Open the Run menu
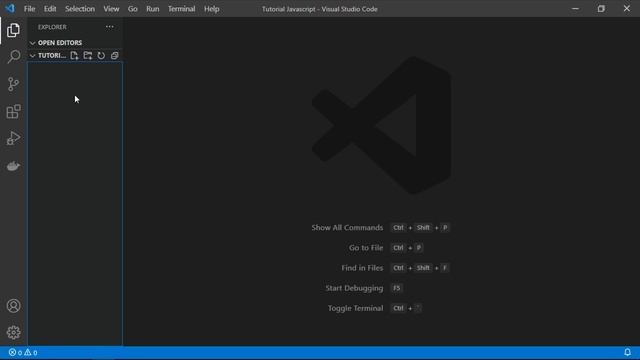Image resolution: width=640 pixels, height=360 pixels. (x=153, y=9)
